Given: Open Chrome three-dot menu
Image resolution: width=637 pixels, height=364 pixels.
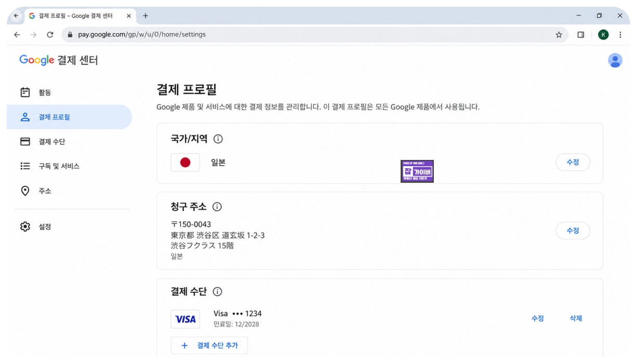Looking at the screenshot, I should point(620,35).
